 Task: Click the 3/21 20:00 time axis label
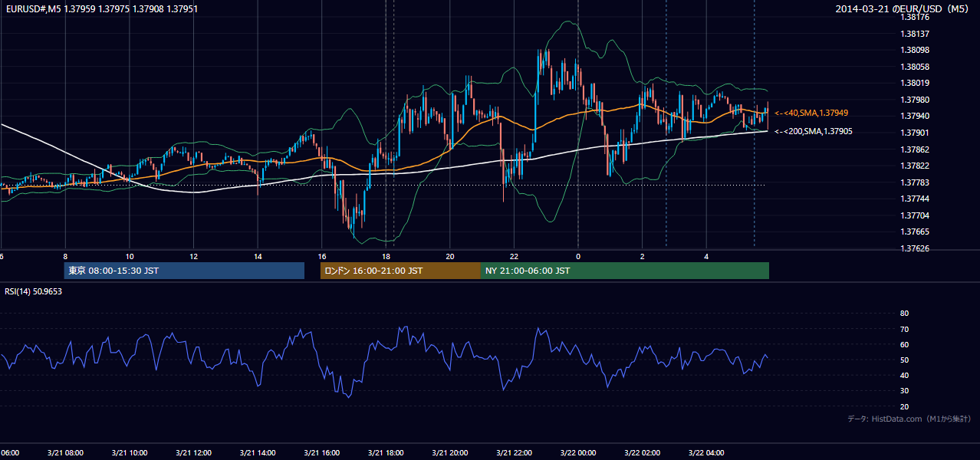click(450, 453)
